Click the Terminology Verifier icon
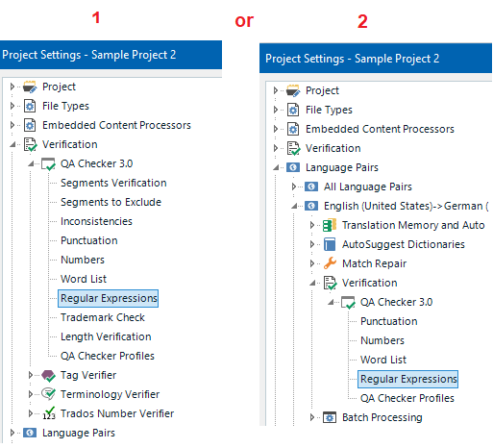The image size is (493, 448). coord(48,394)
